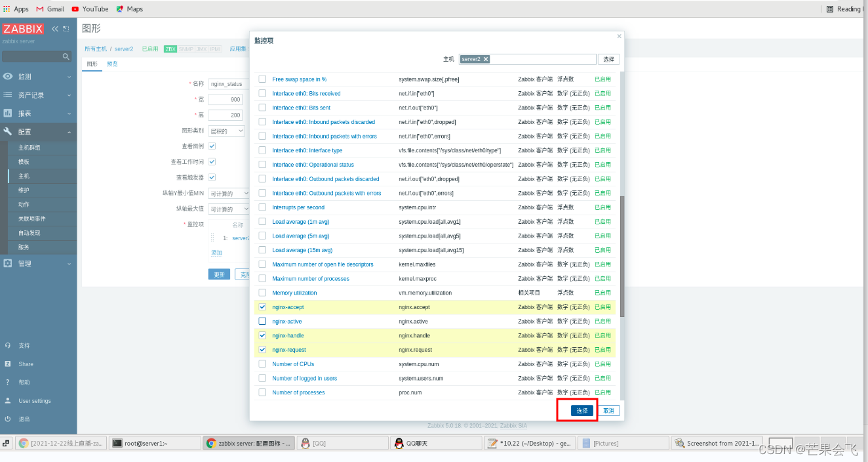This screenshot has height=462, width=868.
Task: Click the sidebar search magnifier icon
Action: pos(66,57)
